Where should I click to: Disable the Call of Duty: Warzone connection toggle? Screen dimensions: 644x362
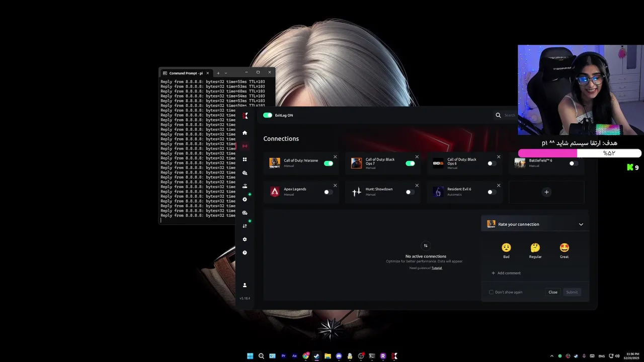329,163
